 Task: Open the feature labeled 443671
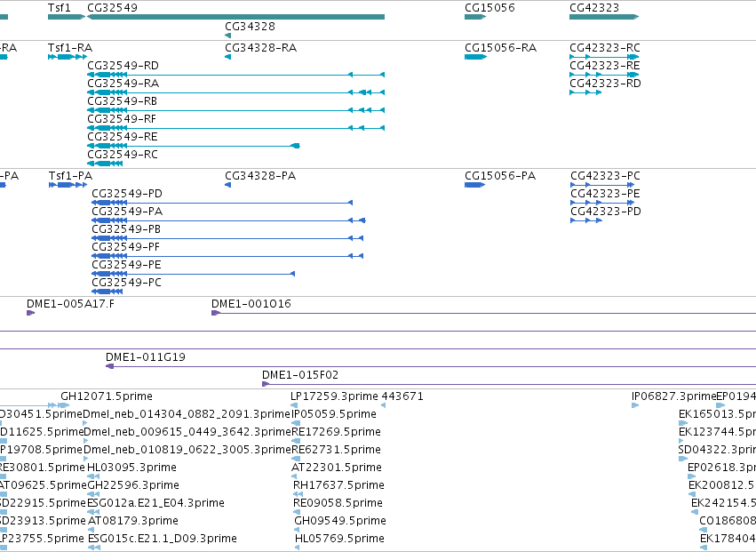click(402, 396)
